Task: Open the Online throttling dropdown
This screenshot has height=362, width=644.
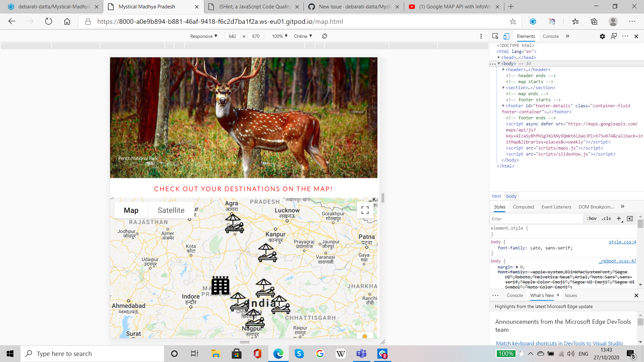Action: click(302, 36)
